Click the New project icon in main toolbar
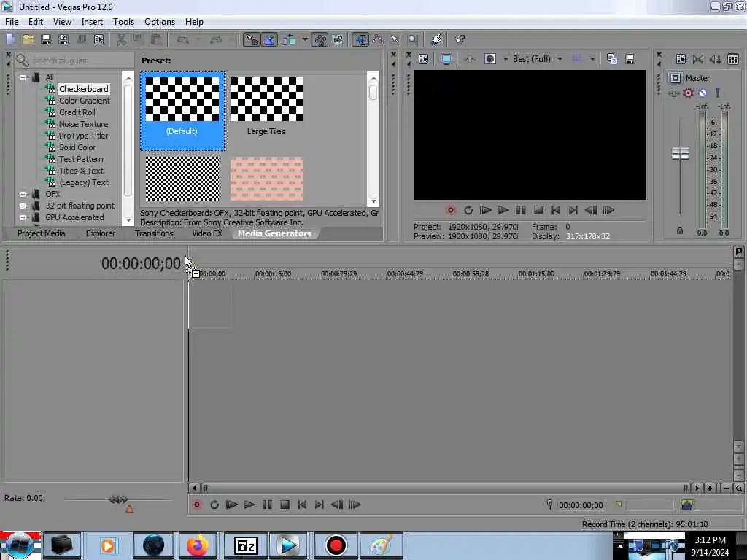 pyautogui.click(x=10, y=39)
